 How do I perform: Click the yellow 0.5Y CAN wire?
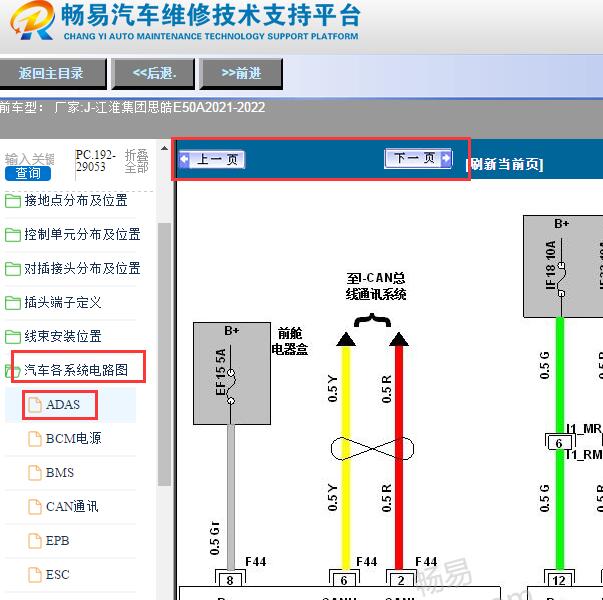pos(346,457)
